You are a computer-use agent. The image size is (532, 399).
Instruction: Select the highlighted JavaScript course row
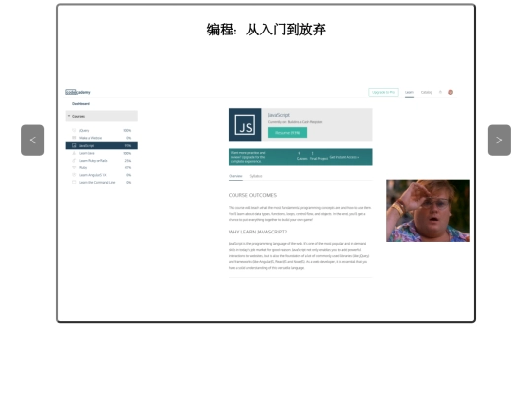101,145
